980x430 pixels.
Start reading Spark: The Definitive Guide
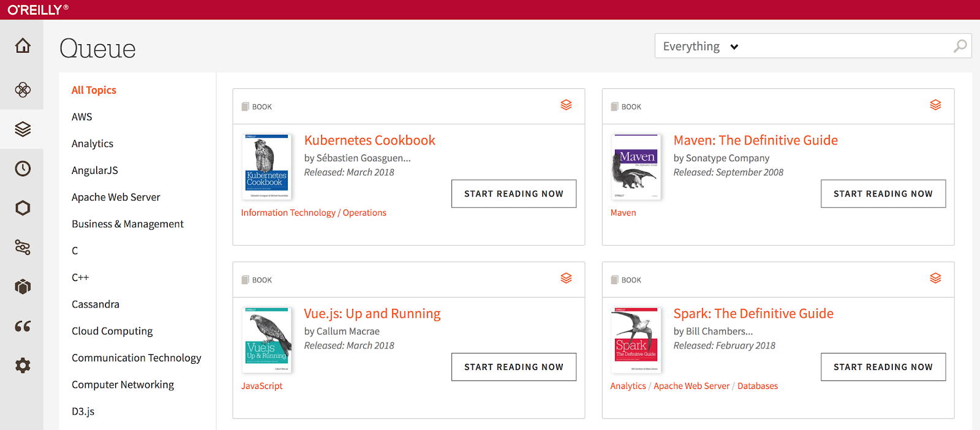pyautogui.click(x=883, y=367)
